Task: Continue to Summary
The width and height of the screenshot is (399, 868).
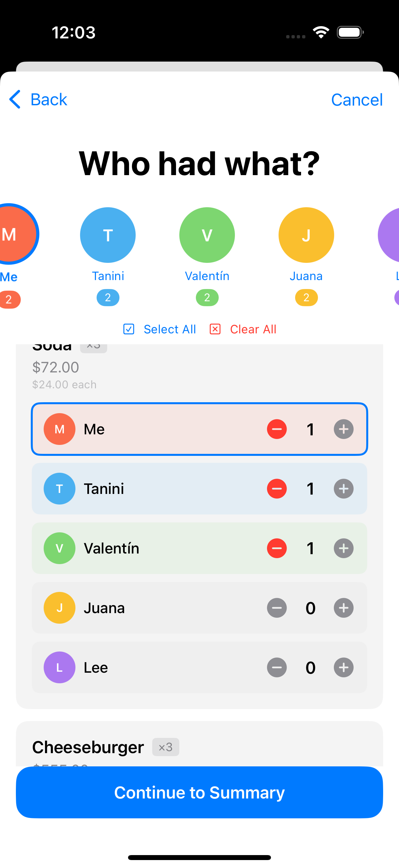Action: point(199,792)
